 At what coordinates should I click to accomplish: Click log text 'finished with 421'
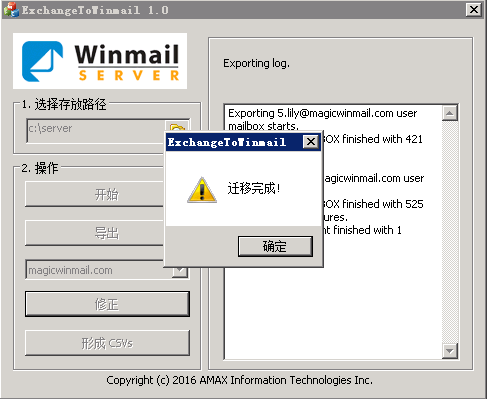click(x=382, y=139)
